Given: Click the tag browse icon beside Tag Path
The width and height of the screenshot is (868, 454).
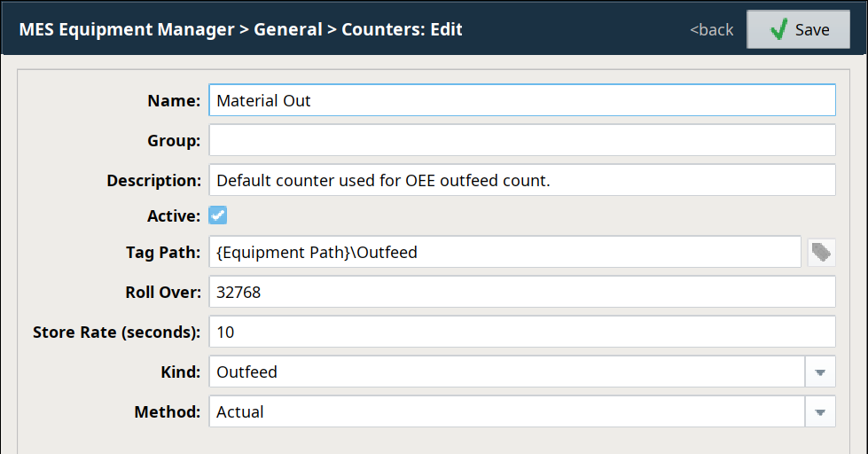Looking at the screenshot, I should 822,253.
